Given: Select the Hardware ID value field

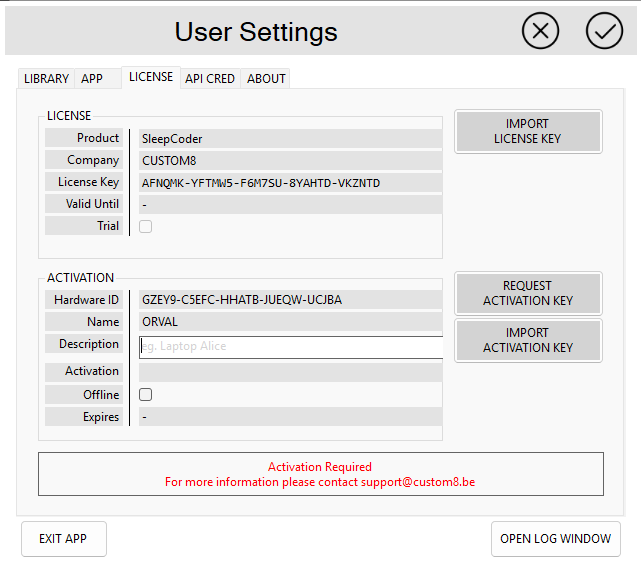Looking at the screenshot, I should point(290,300).
